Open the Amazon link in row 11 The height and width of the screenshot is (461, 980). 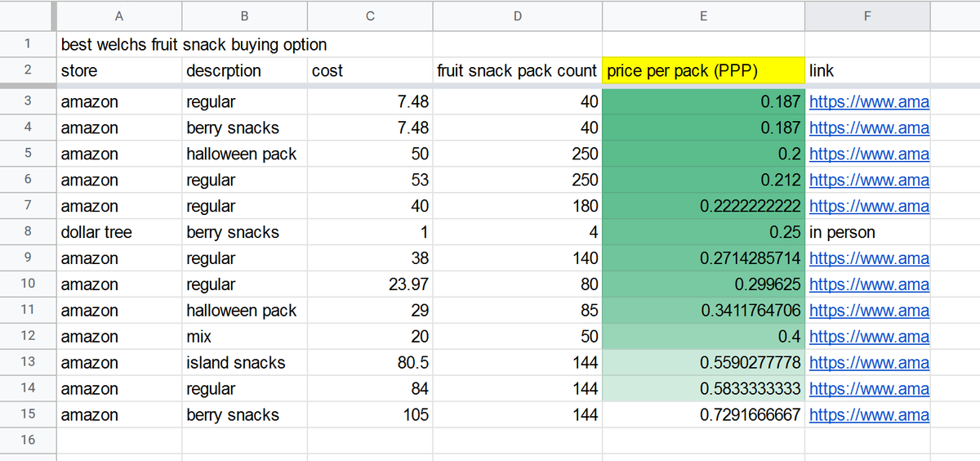coord(869,311)
